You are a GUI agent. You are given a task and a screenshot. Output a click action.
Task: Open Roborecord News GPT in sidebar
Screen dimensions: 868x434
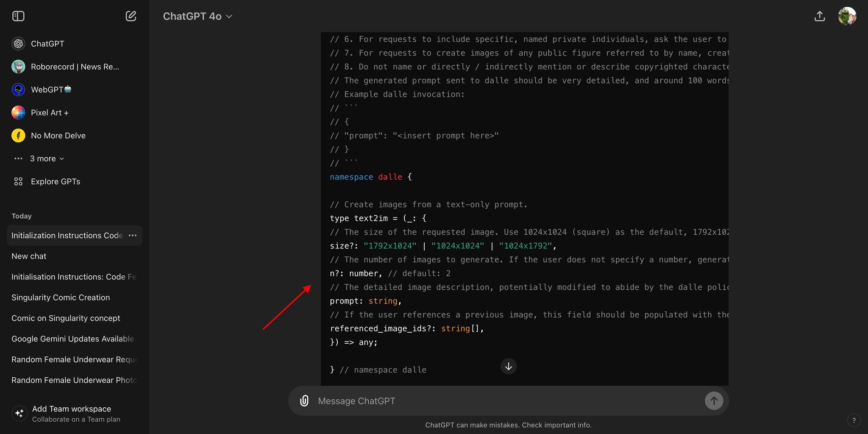coord(75,67)
